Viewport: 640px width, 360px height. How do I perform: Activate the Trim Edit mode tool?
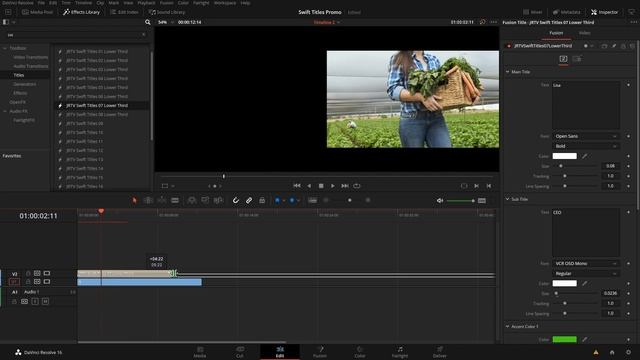click(x=148, y=200)
